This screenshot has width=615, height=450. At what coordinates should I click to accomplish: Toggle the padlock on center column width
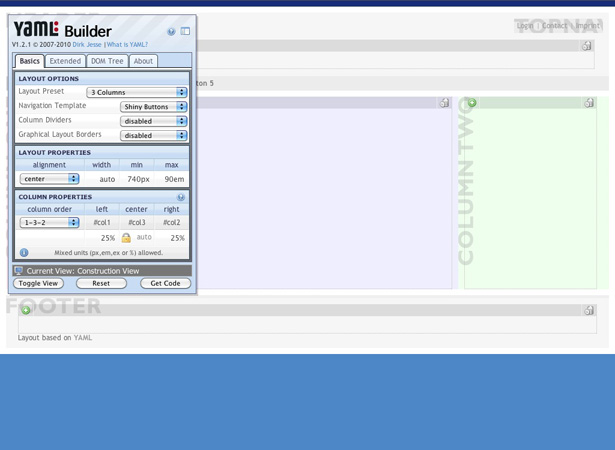[126, 238]
